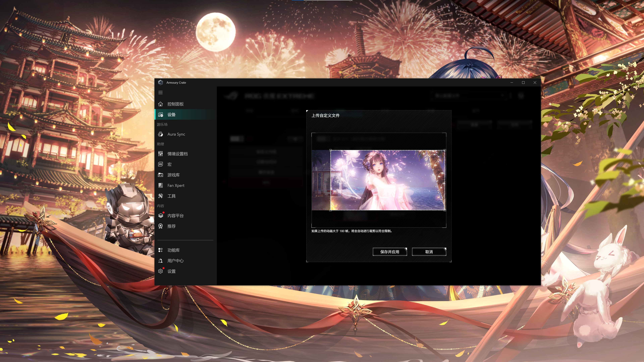This screenshot has width=644, height=362.
Task: Select the 设备 device icon
Action: click(x=160, y=115)
